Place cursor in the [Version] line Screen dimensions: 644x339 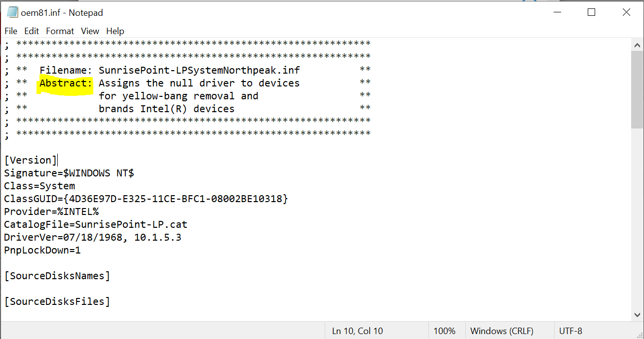pos(31,160)
